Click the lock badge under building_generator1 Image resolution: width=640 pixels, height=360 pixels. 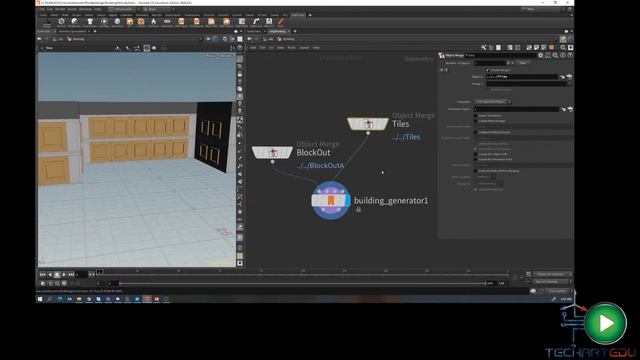(358, 210)
